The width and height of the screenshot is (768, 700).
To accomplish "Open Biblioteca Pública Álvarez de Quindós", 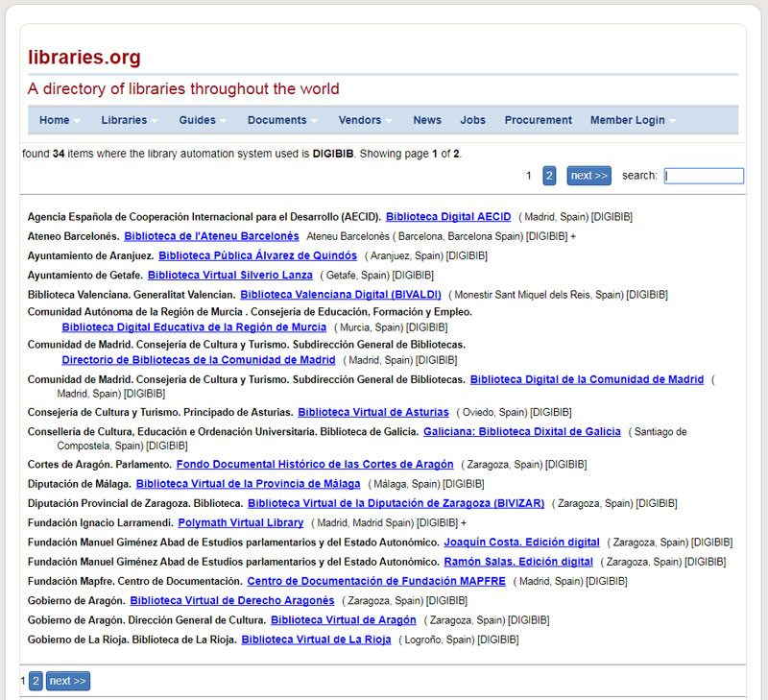I will (x=257, y=255).
